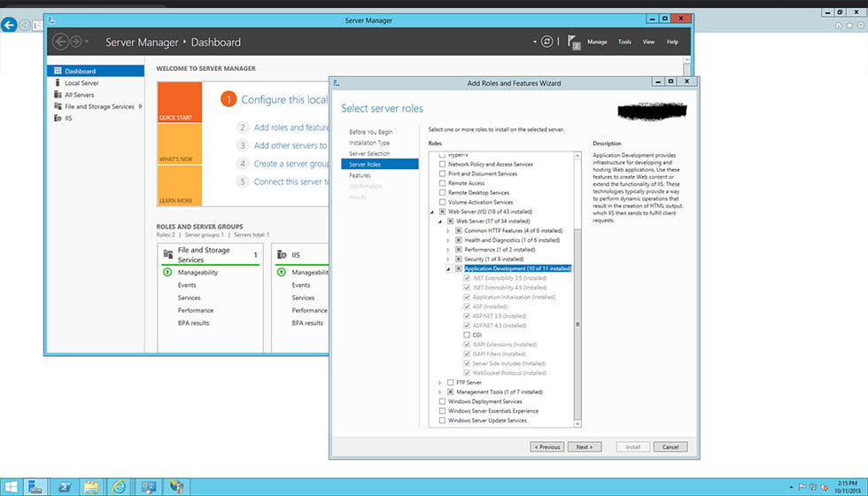Click the browser back button behind Server Manager

point(9,25)
